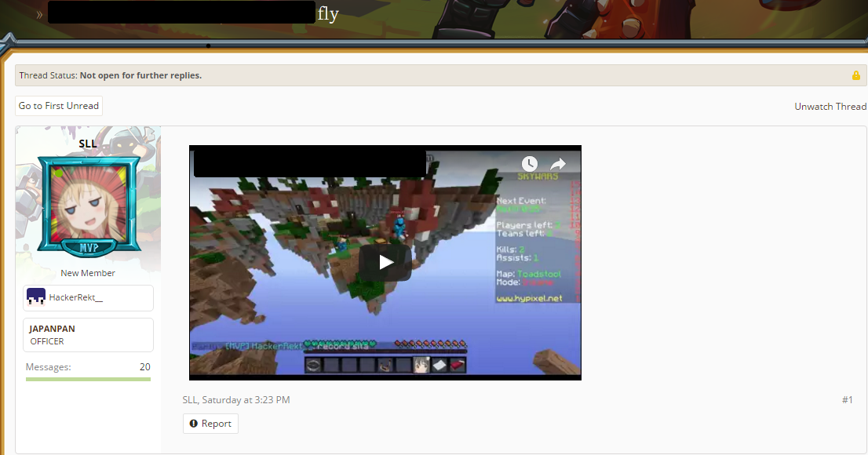This screenshot has width=868, height=455.
Task: Click the MVP rank badge
Action: coord(89,248)
